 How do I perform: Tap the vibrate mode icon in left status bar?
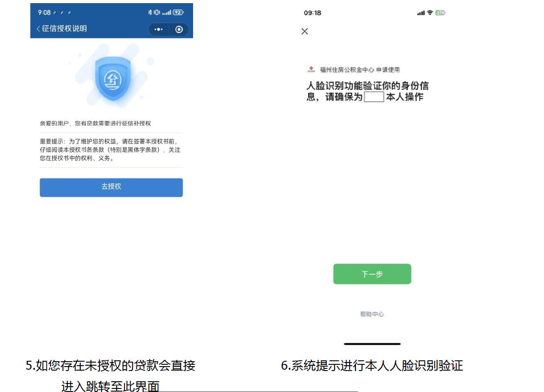(157, 12)
